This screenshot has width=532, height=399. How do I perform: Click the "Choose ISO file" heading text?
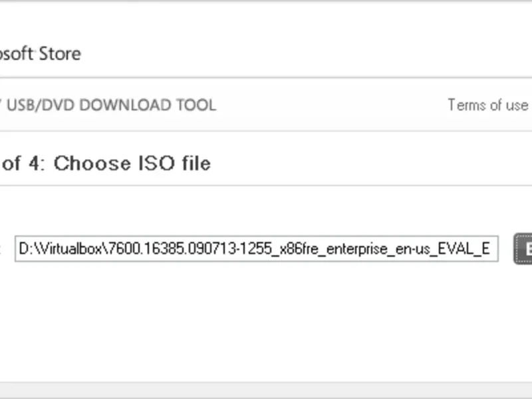(x=132, y=163)
